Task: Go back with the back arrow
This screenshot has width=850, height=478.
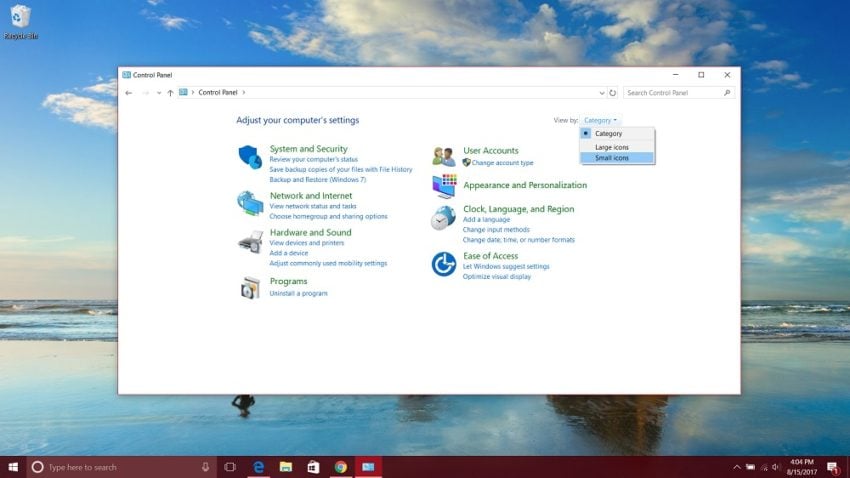Action: [128, 93]
